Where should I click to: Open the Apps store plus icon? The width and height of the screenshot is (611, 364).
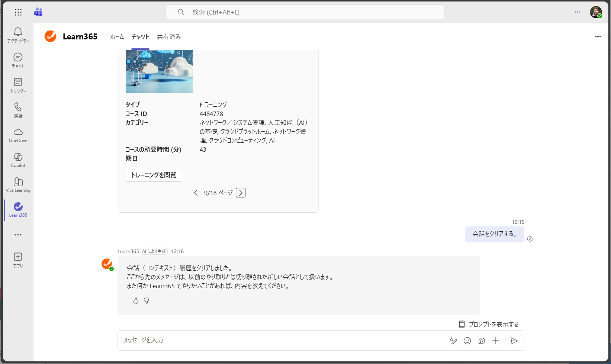point(18,260)
